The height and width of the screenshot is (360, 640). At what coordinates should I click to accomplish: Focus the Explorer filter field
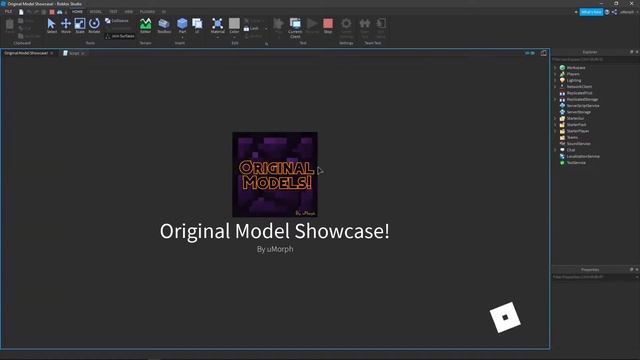pos(595,60)
